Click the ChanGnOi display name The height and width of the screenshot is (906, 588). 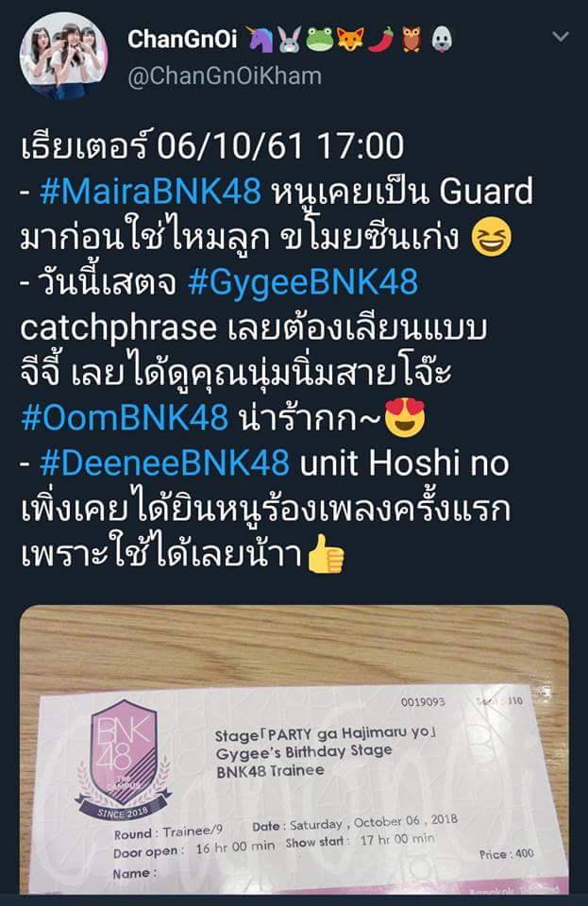[x=182, y=40]
